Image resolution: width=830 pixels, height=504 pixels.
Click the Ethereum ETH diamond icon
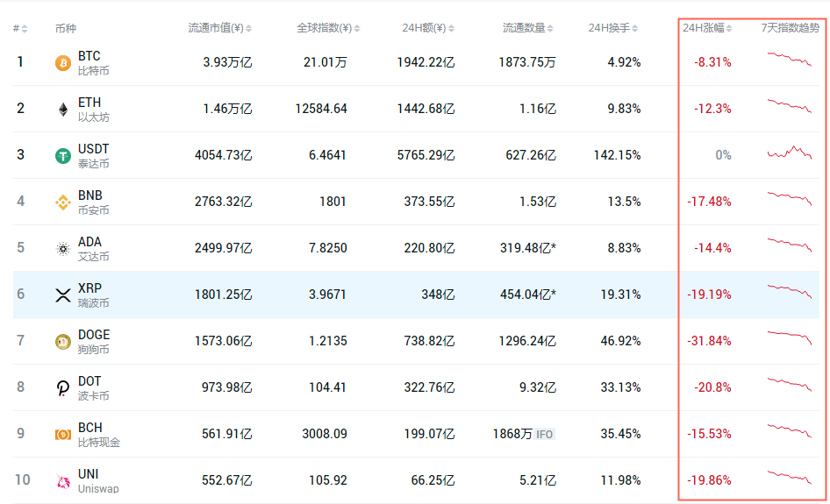tap(63, 110)
